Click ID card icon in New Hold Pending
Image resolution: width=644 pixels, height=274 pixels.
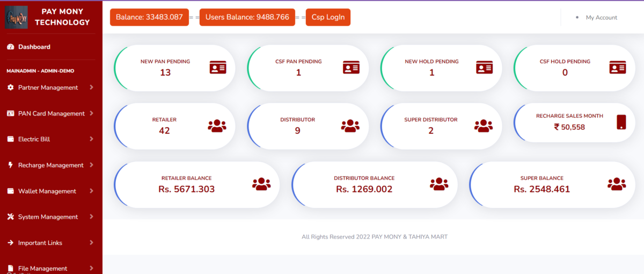(484, 68)
